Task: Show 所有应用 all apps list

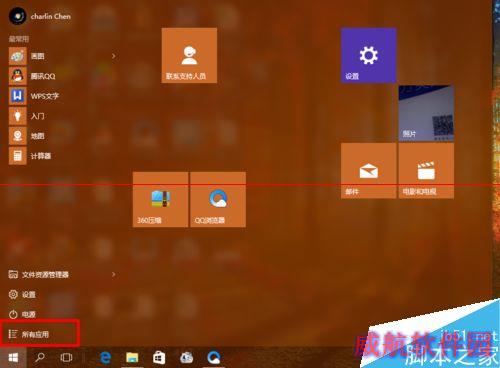Action: tap(40, 334)
